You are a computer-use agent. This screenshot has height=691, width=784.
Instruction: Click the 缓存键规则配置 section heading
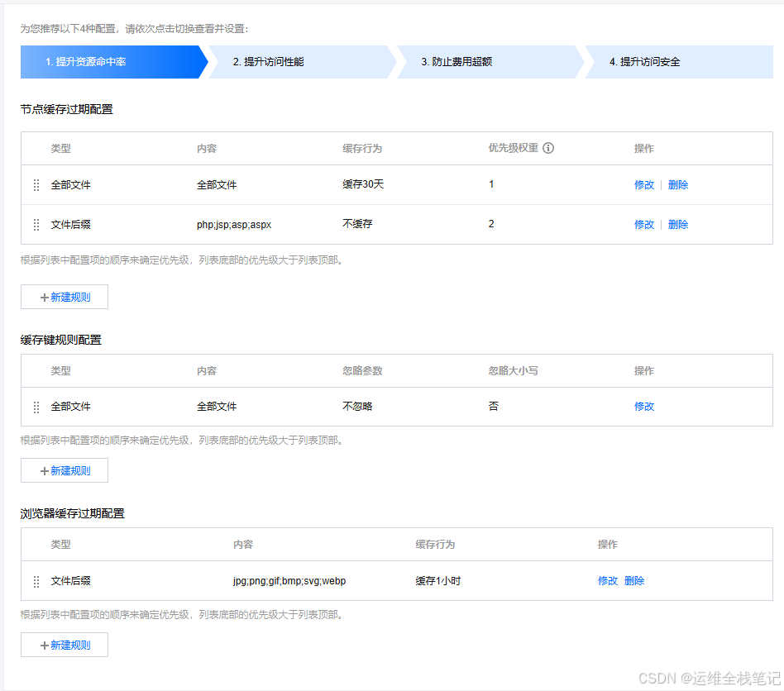tap(61, 341)
